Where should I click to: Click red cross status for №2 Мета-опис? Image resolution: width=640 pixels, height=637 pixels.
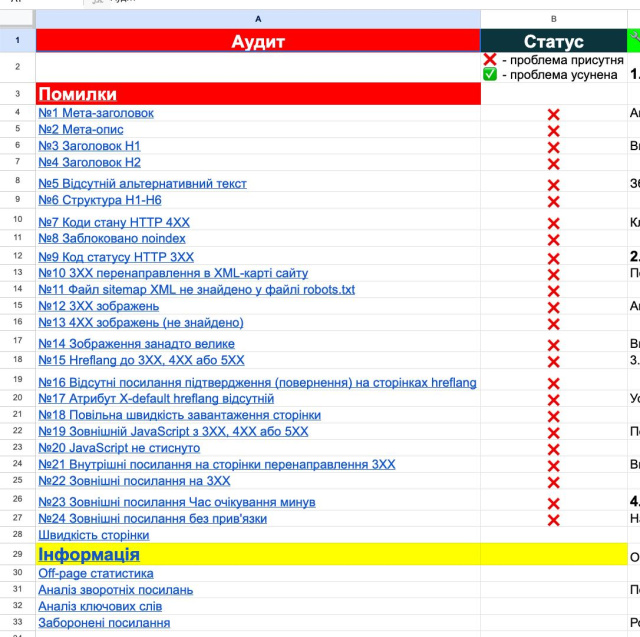pyautogui.click(x=553, y=131)
